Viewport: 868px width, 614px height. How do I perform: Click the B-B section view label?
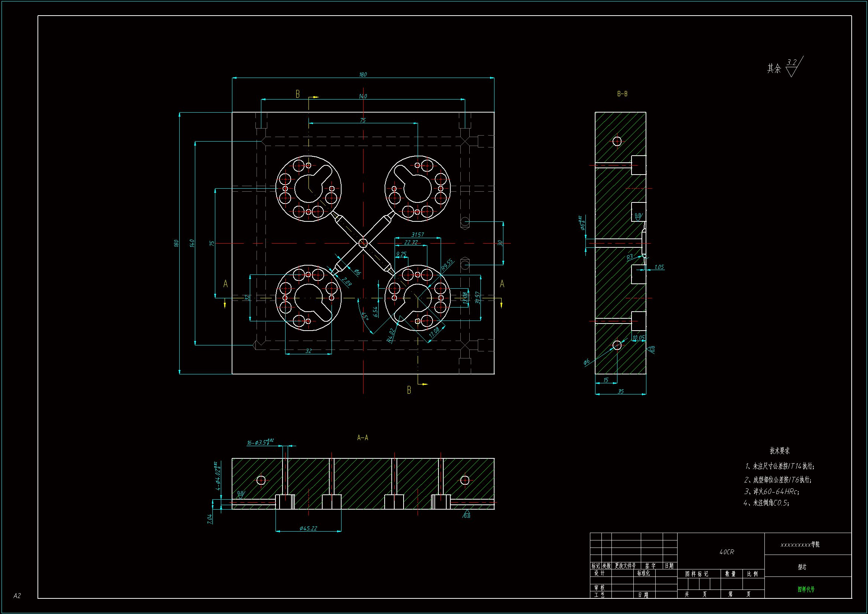pos(622,94)
